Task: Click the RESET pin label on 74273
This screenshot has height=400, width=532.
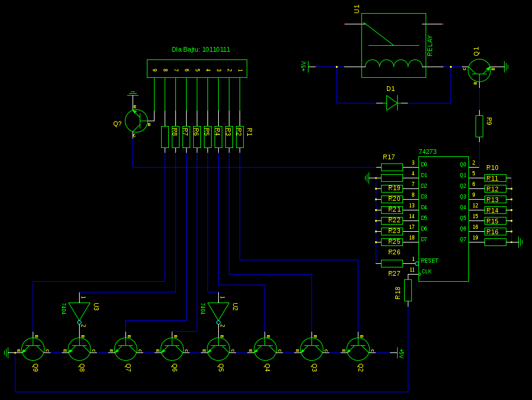Action: 430,261
